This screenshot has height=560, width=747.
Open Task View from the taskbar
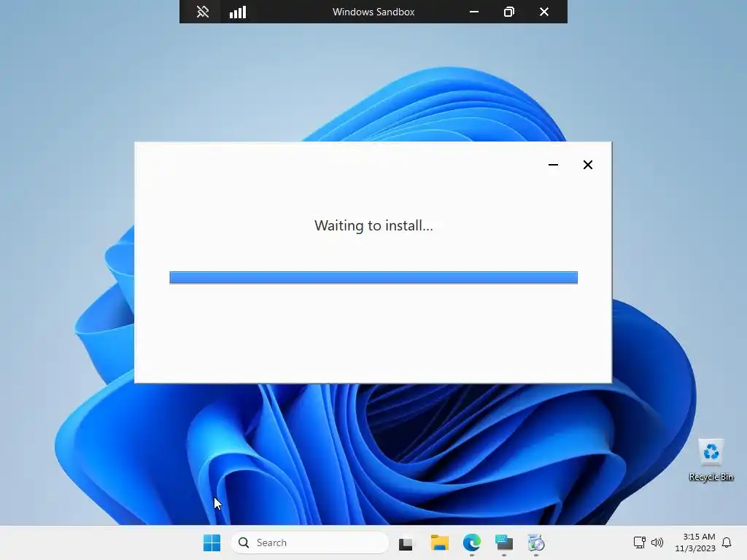point(406,542)
